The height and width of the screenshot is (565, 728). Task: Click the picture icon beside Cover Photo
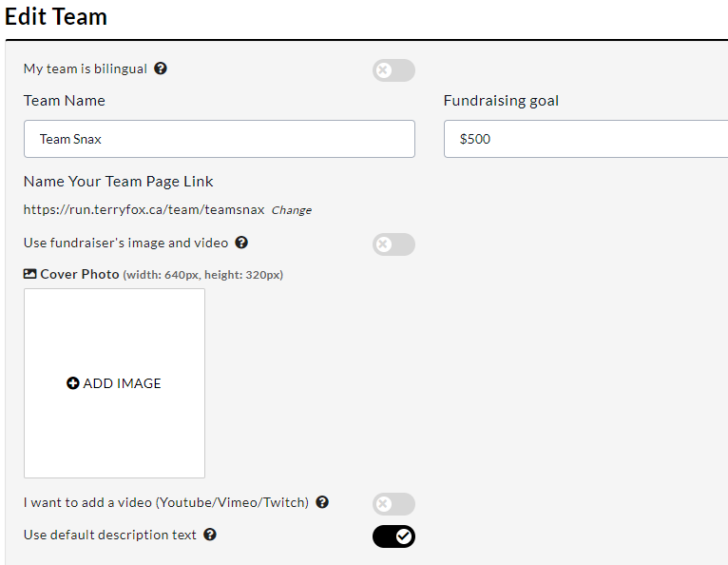point(29,274)
